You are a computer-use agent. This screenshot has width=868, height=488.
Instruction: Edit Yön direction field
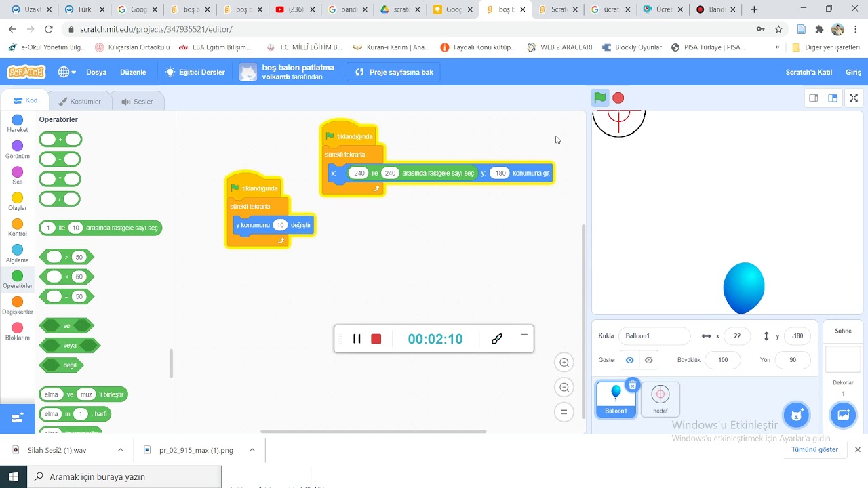coord(793,360)
